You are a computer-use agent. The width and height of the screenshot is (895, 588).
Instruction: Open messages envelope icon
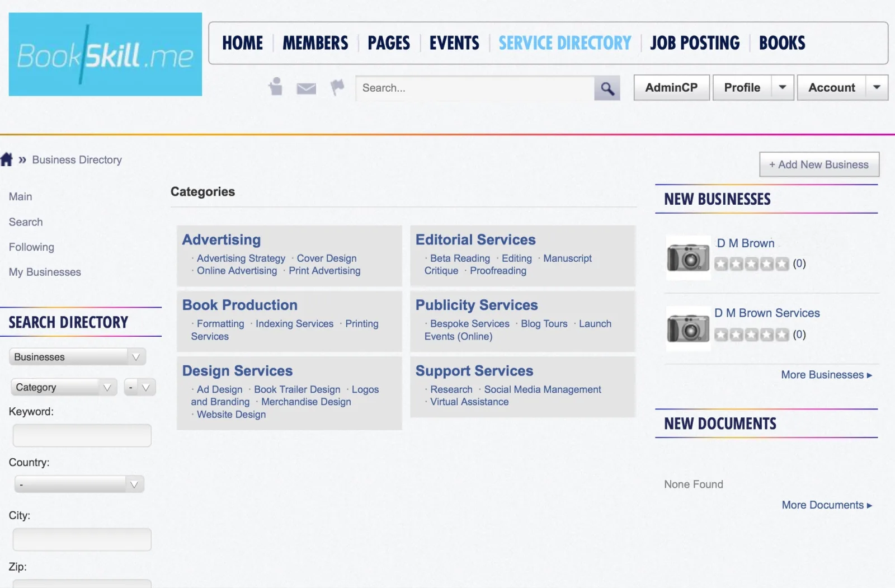(x=306, y=88)
